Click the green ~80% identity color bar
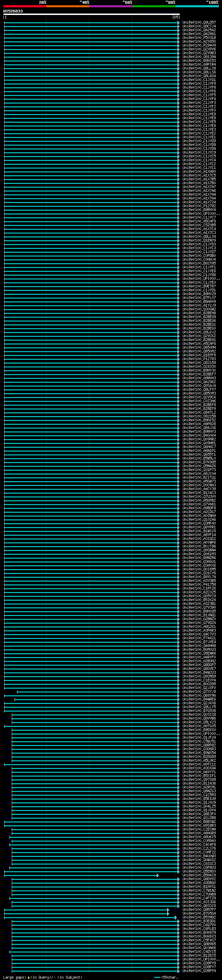 (x=154, y=6)
